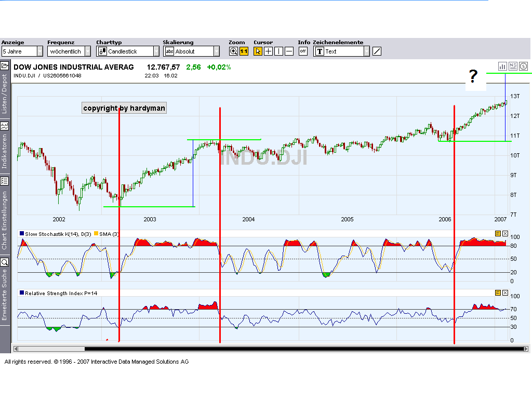Click the Relative Strength Index P=14 label
Viewport: 532px width, 399px height.
61,293
